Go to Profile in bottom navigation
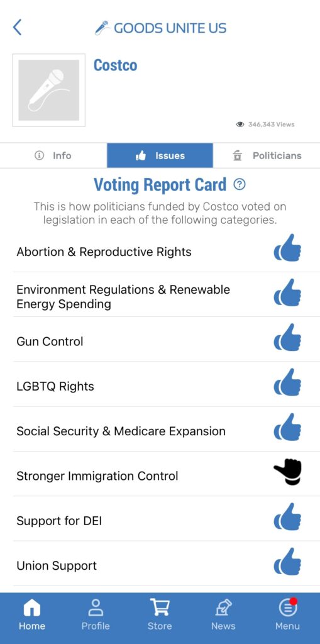The width and height of the screenshot is (320, 644). (96, 614)
